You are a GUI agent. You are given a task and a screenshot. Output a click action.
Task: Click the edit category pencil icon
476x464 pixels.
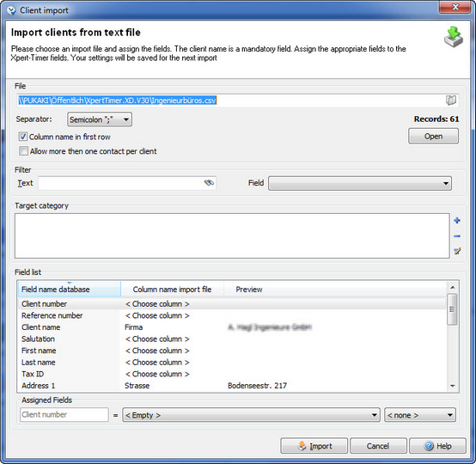[457, 251]
